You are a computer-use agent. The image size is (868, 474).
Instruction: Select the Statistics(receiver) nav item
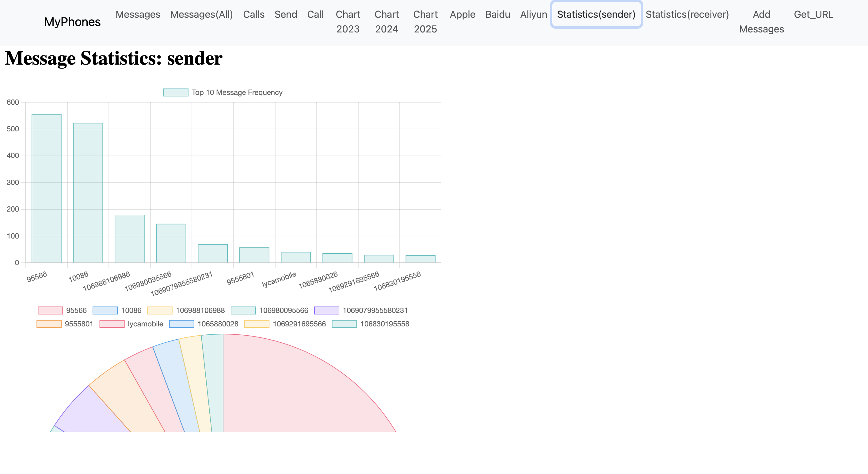click(x=687, y=14)
